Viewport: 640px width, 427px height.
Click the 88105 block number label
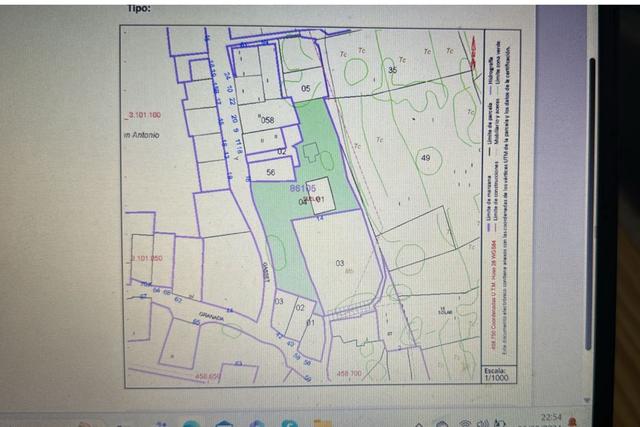tap(303, 187)
